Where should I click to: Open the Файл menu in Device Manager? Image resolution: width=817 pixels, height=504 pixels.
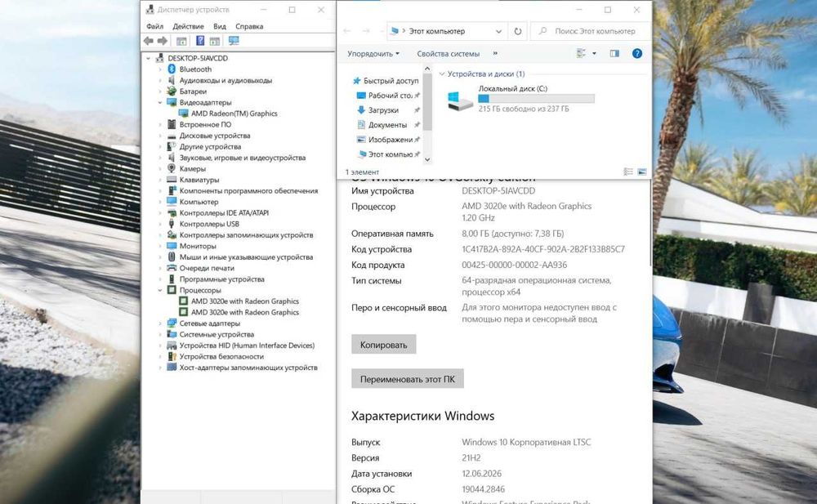154,26
